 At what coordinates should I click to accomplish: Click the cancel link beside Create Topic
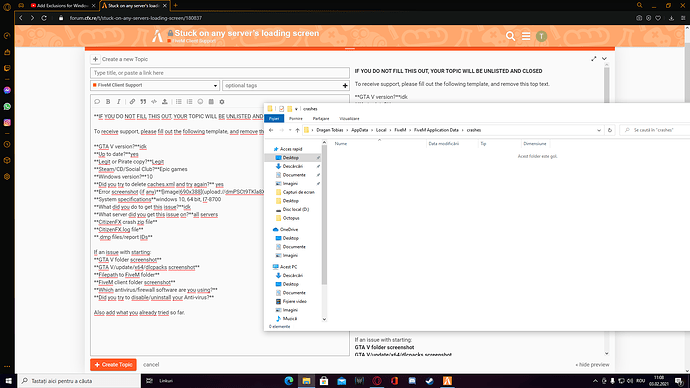tap(151, 365)
